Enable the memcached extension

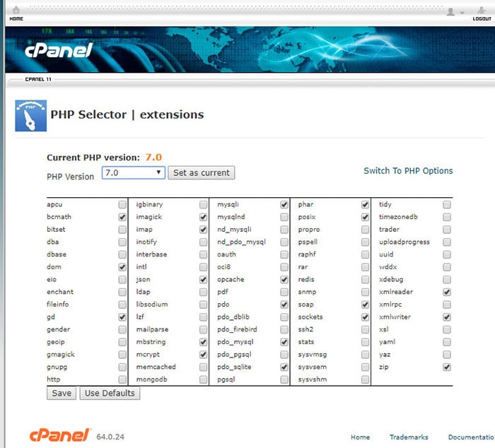coord(204,367)
